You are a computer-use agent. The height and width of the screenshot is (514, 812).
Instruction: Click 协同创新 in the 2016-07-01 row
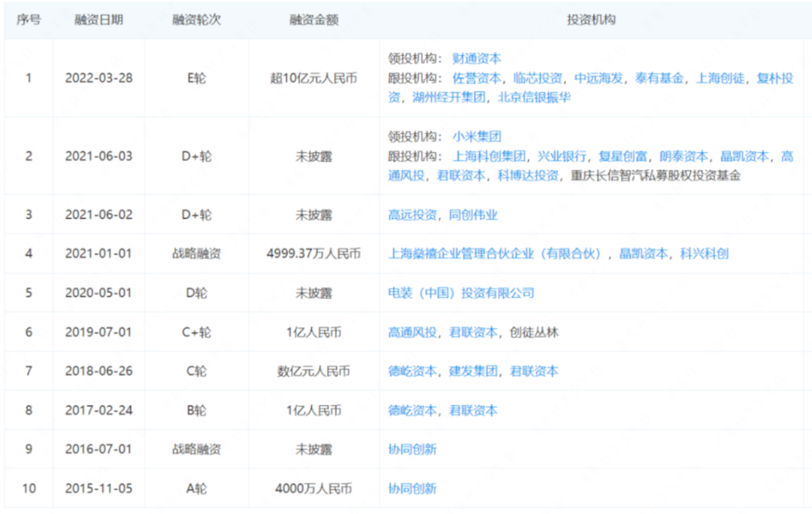tap(412, 449)
